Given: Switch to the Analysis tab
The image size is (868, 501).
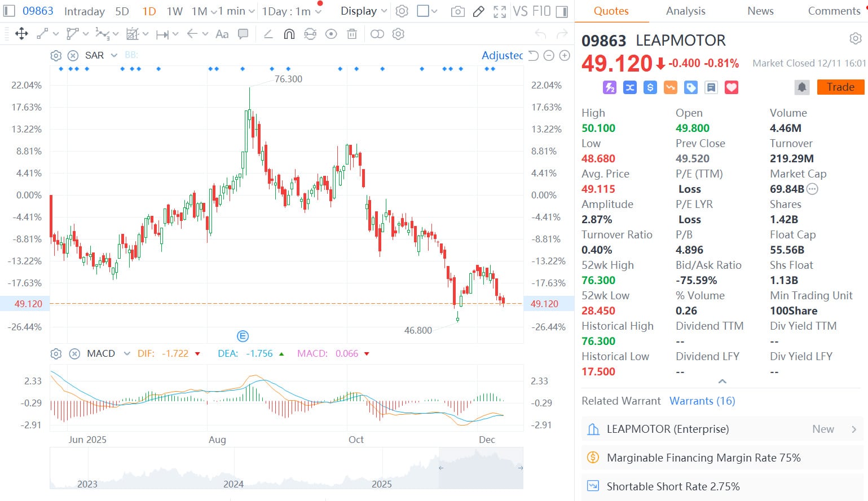Looking at the screenshot, I should [685, 11].
